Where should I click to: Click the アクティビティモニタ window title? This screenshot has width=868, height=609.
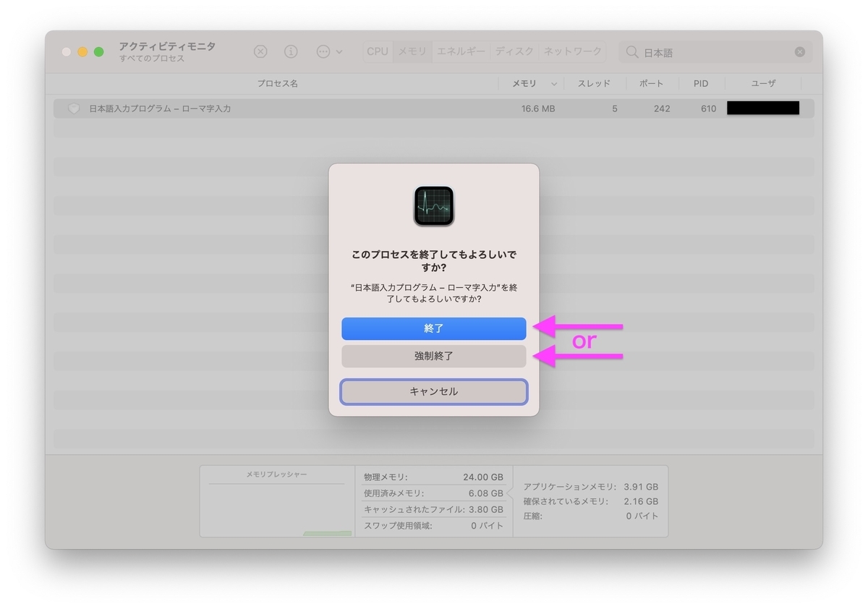point(167,46)
